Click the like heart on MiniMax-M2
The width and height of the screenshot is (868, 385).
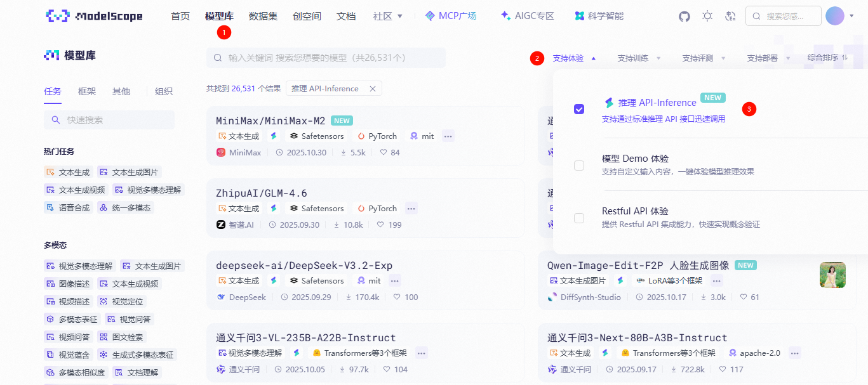(x=383, y=152)
